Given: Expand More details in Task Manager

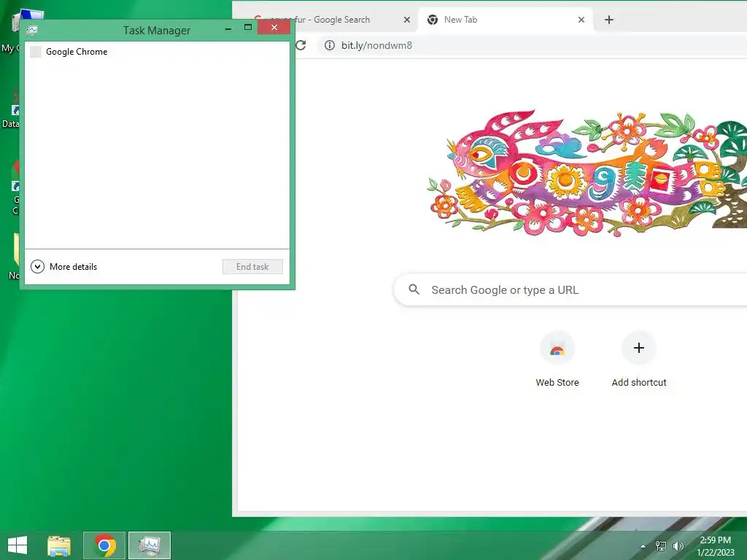Looking at the screenshot, I should pyautogui.click(x=64, y=267).
